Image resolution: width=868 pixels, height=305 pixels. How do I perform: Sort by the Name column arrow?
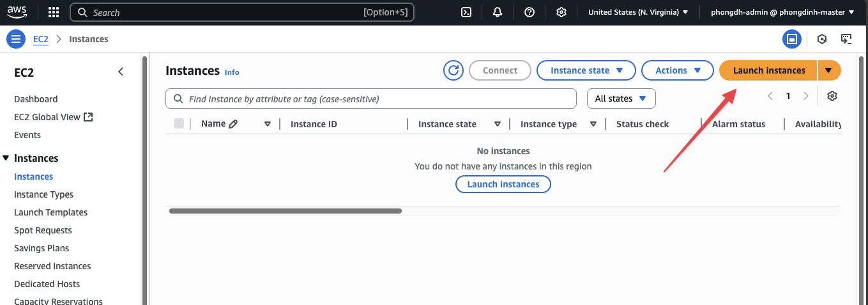pos(268,124)
